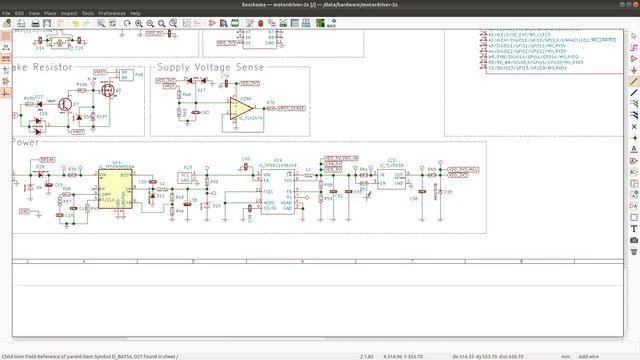Zoom in on the schematic
This screenshot has width=640, height=360.
(x=139, y=23)
